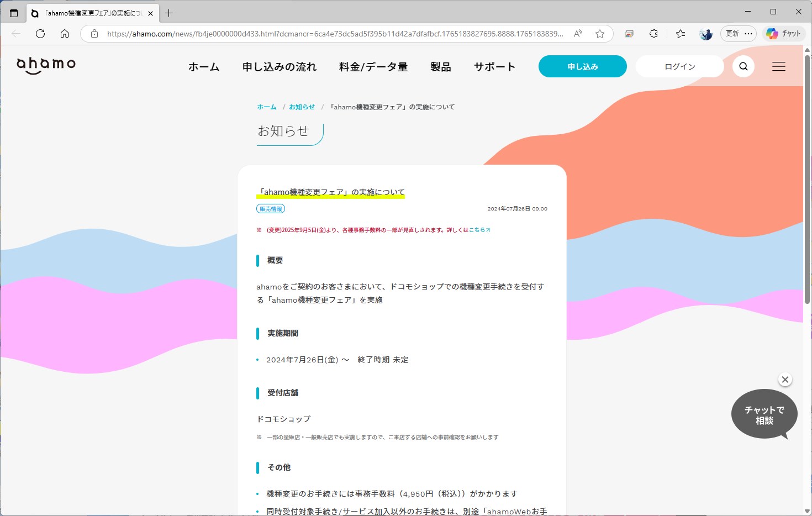Click in the address bar URL field
Image resolution: width=812 pixels, height=516 pixels.
(331, 33)
